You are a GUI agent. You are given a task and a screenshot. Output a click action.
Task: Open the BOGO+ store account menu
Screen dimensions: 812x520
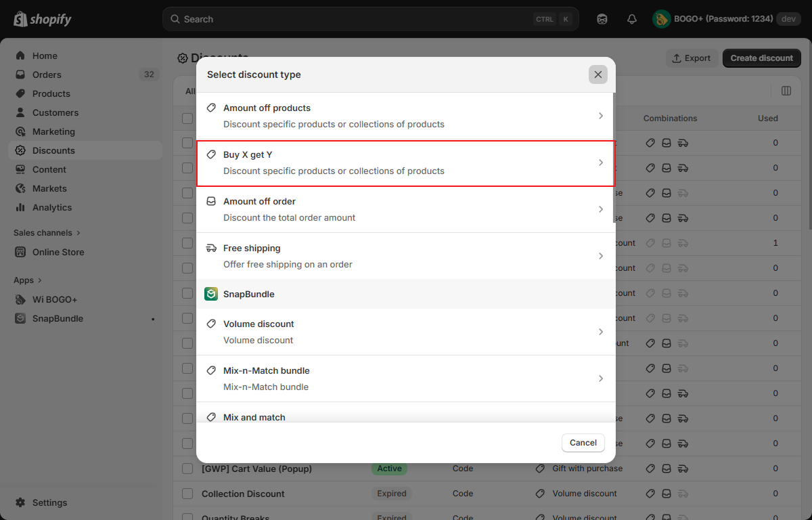[x=726, y=19]
